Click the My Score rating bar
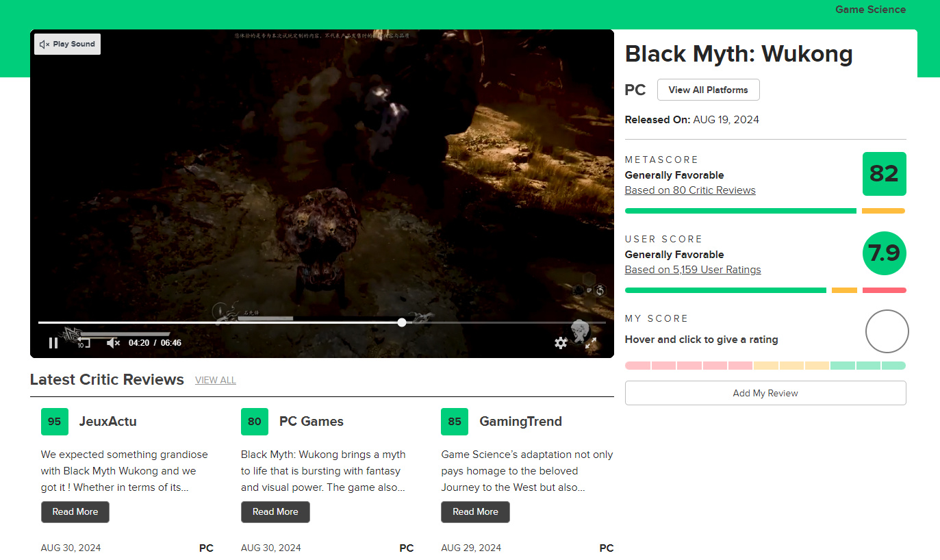Viewport: 940px width, 560px height. click(x=765, y=366)
